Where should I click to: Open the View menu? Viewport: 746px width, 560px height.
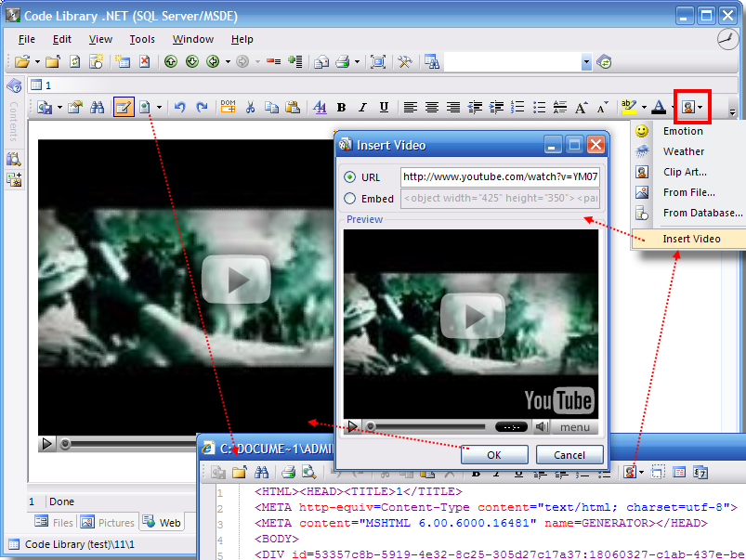(x=100, y=40)
